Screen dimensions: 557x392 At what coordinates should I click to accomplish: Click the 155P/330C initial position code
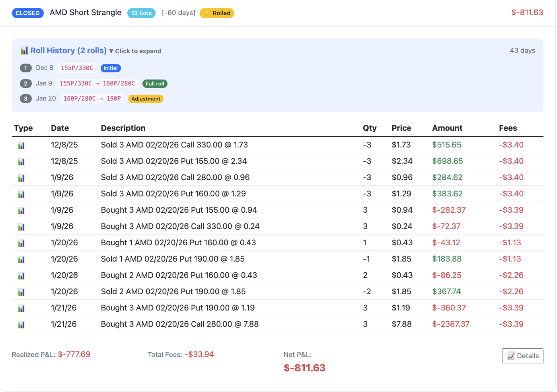pos(77,68)
